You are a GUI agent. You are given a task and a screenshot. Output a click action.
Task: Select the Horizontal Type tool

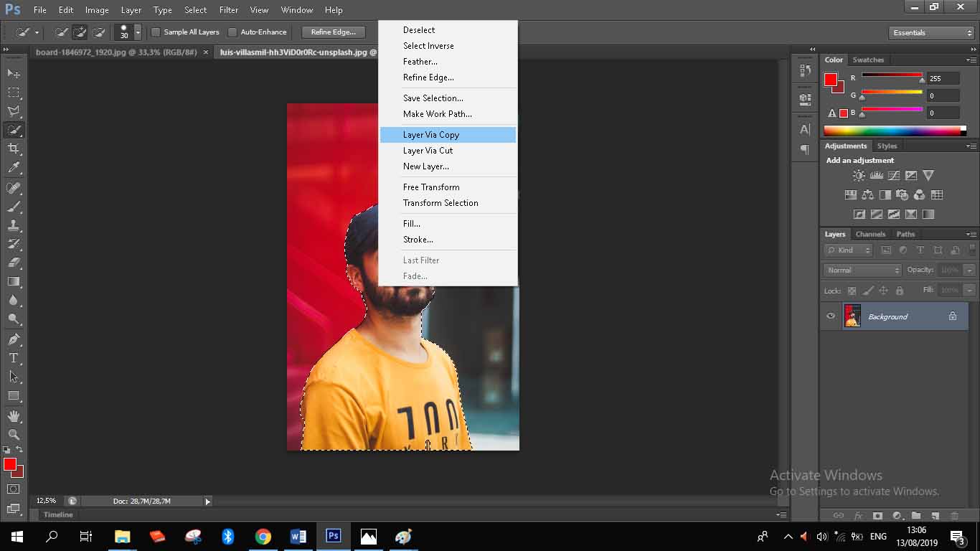14,358
